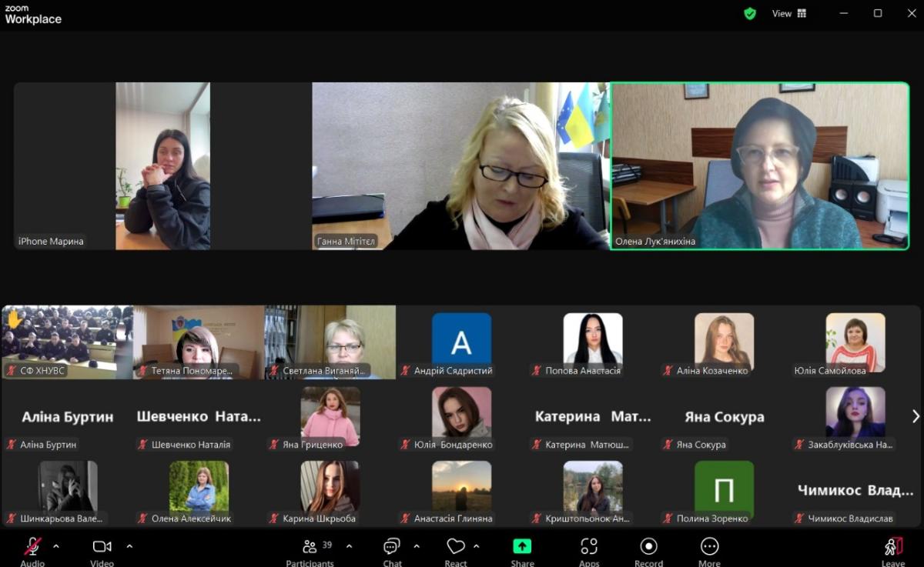Viewport: 924px width, 567px height.
Task: Select Светлана Виганяй... video tile
Action: tap(330, 342)
